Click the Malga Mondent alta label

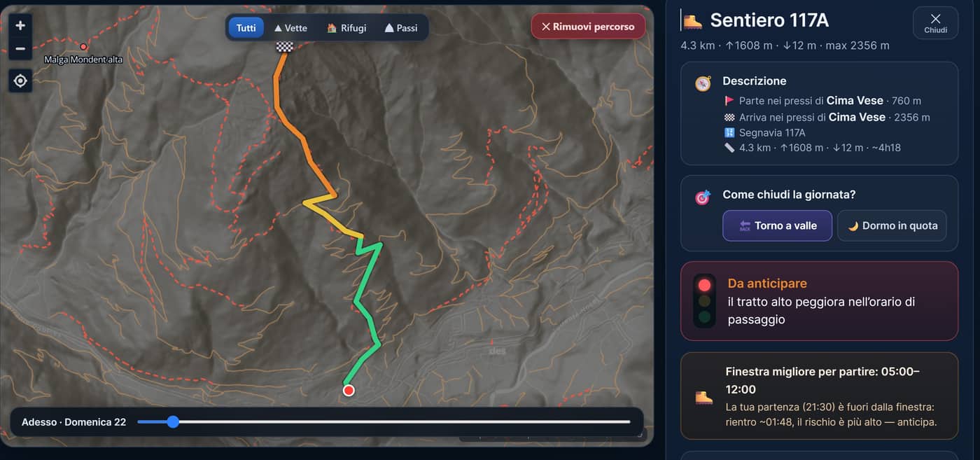point(83,60)
